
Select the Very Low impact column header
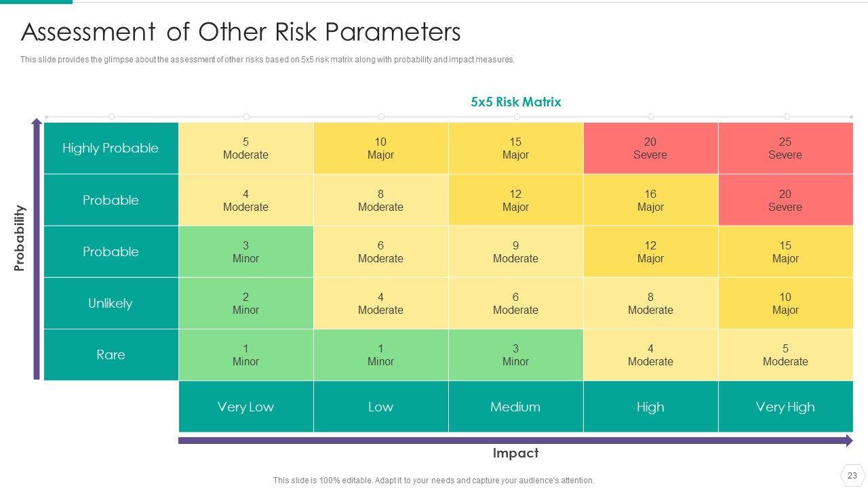245,407
